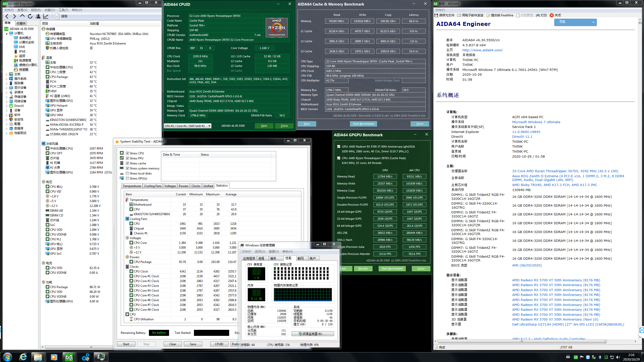Screen dimensions: 644x362
Task: Open Internet Explorer from taskbar
Action: 23,357
